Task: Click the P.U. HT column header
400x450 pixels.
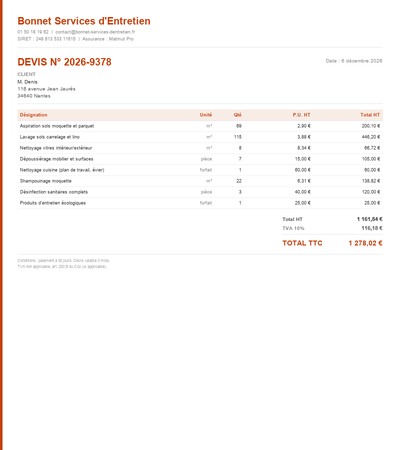Action: [x=301, y=115]
